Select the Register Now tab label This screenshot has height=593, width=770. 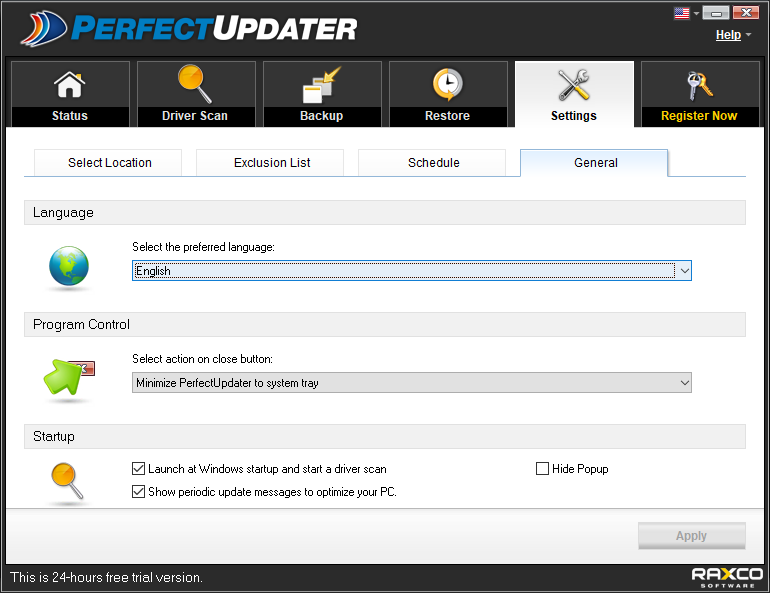[x=699, y=116]
